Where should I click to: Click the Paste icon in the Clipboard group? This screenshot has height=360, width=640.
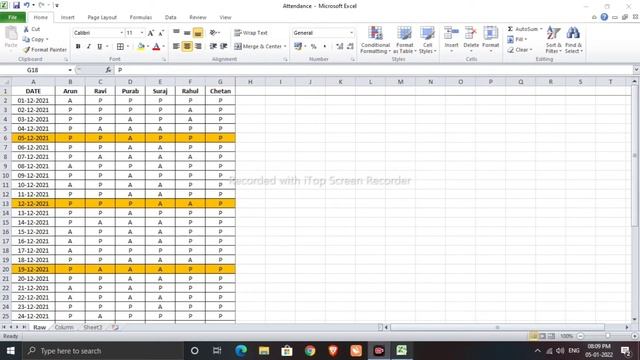click(x=11, y=33)
